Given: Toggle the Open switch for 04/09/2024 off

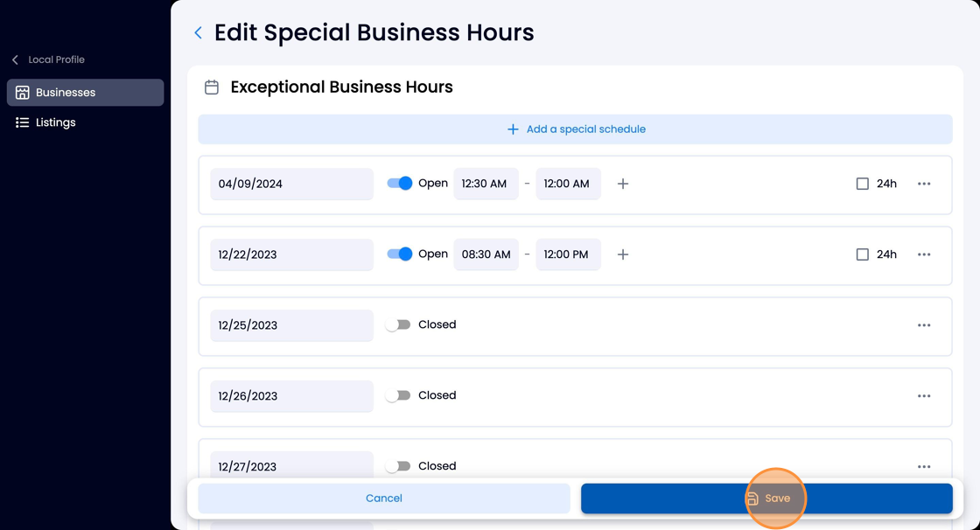Looking at the screenshot, I should pyautogui.click(x=399, y=183).
